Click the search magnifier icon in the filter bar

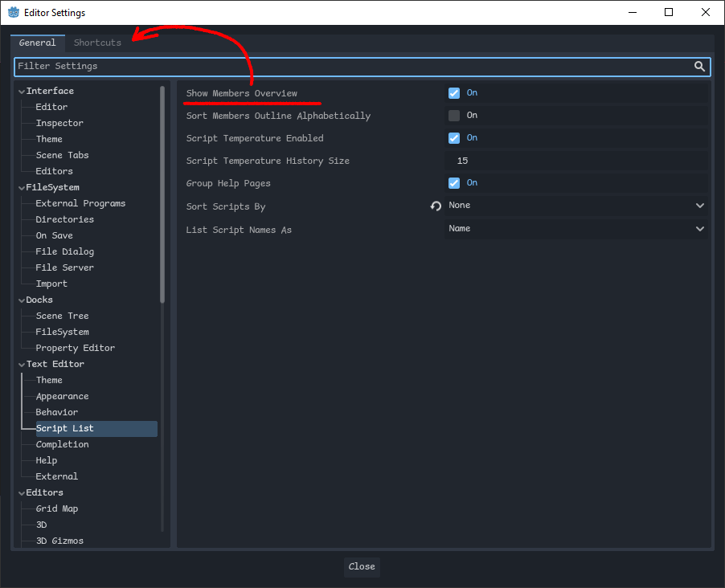click(698, 67)
